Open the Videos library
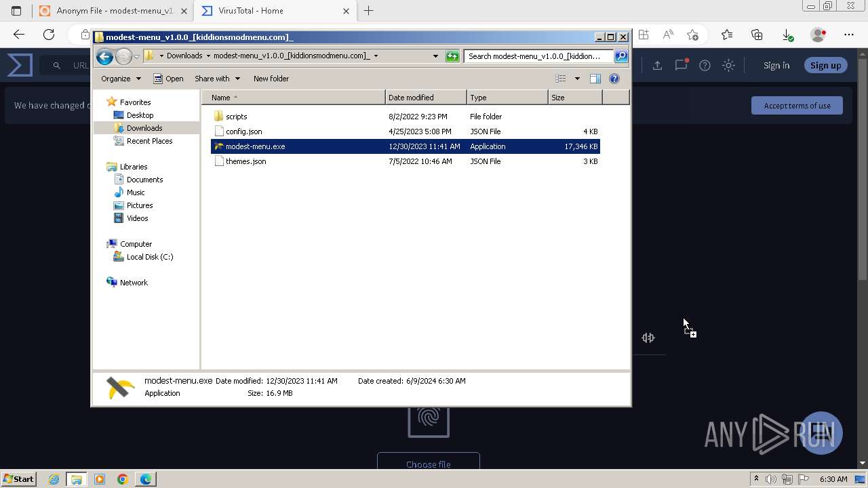This screenshot has height=488, width=868. pos(137,218)
